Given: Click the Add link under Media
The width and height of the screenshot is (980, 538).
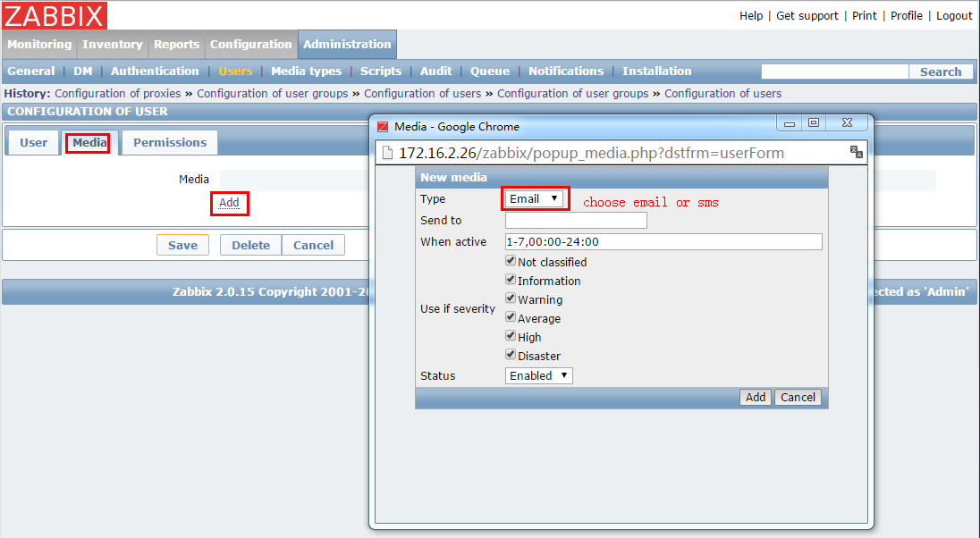Looking at the screenshot, I should [x=229, y=203].
